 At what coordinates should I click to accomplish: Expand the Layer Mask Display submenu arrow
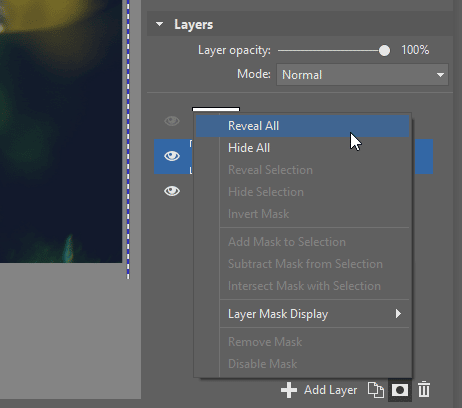coord(398,314)
